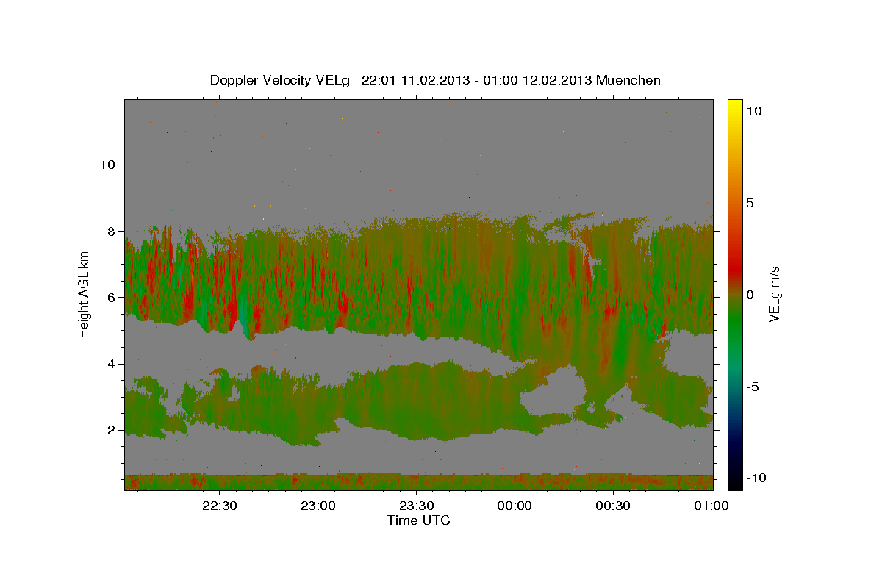
Task: Click the near-ground velocity band at plot bottom
Action: point(419,482)
